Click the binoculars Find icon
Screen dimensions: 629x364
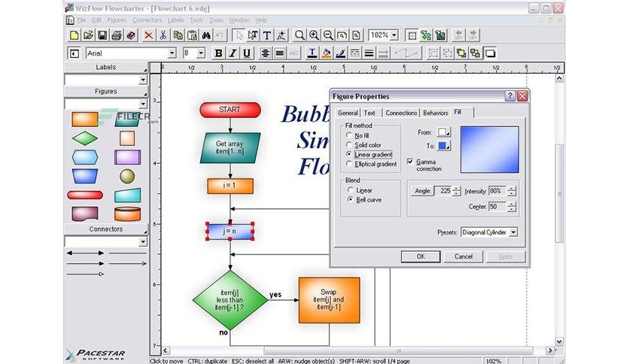click(x=206, y=35)
